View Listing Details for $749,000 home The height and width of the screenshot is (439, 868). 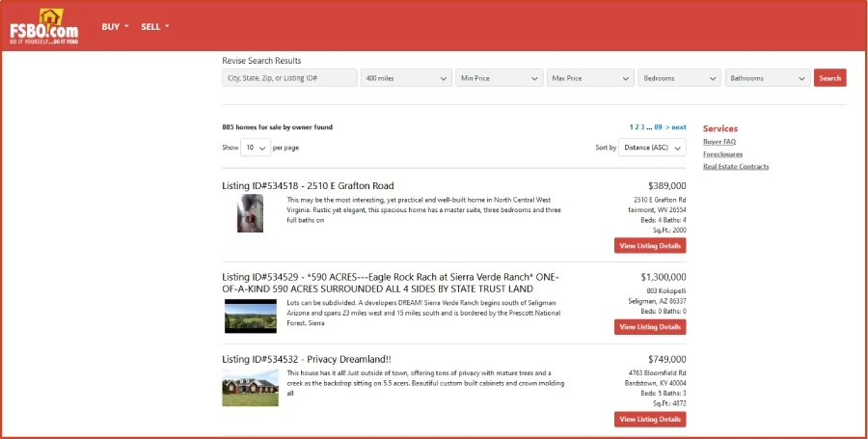[x=650, y=419]
